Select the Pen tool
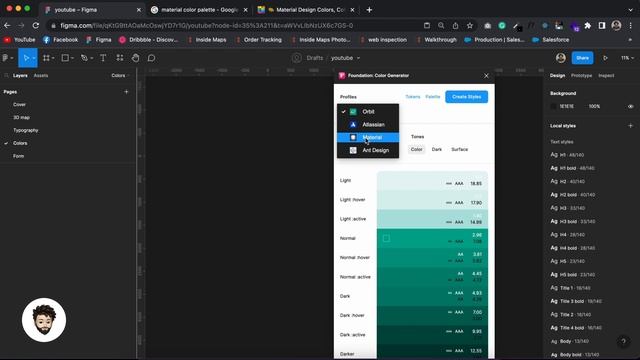This screenshot has width=640, height=360. (84, 58)
